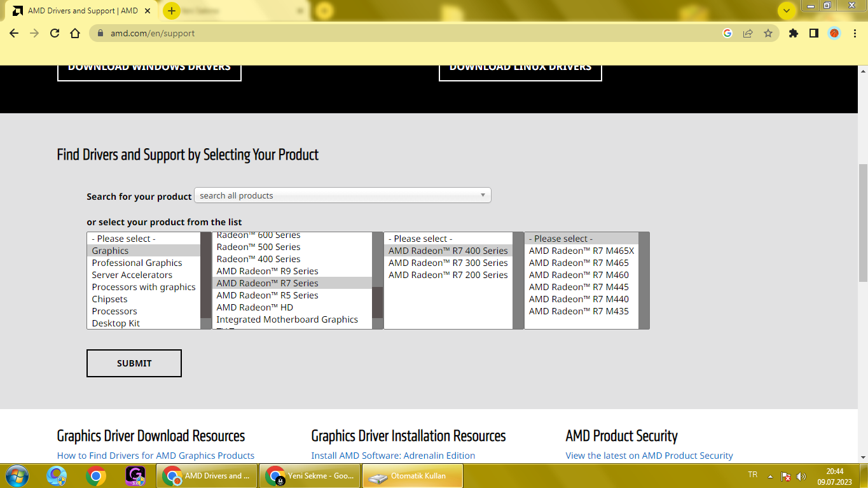Open a new tab with the plus button
The image size is (868, 488).
coord(172,11)
